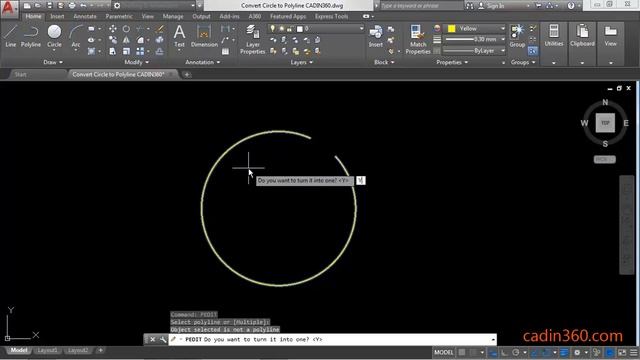Click the Match Properties tool
This screenshot has width=640, height=360.
tap(418, 40)
